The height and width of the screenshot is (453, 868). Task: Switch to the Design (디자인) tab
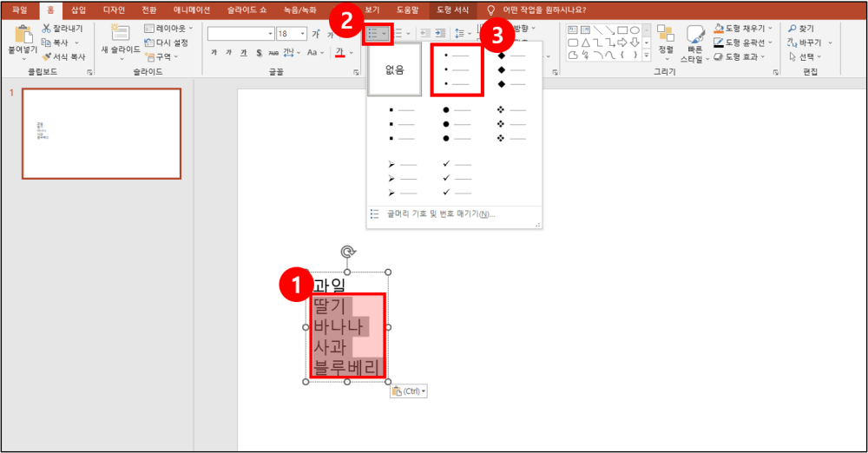point(114,10)
